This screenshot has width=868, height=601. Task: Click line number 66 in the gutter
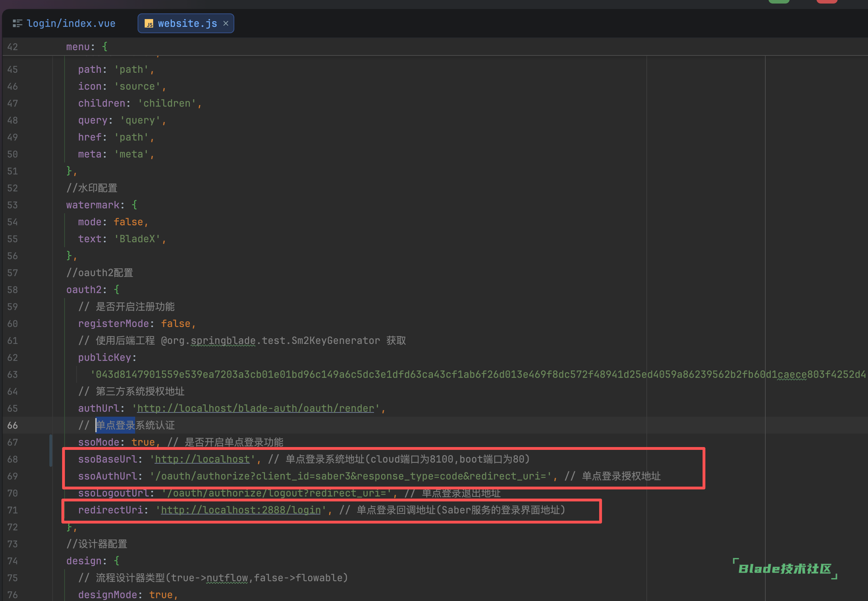[x=12, y=425]
